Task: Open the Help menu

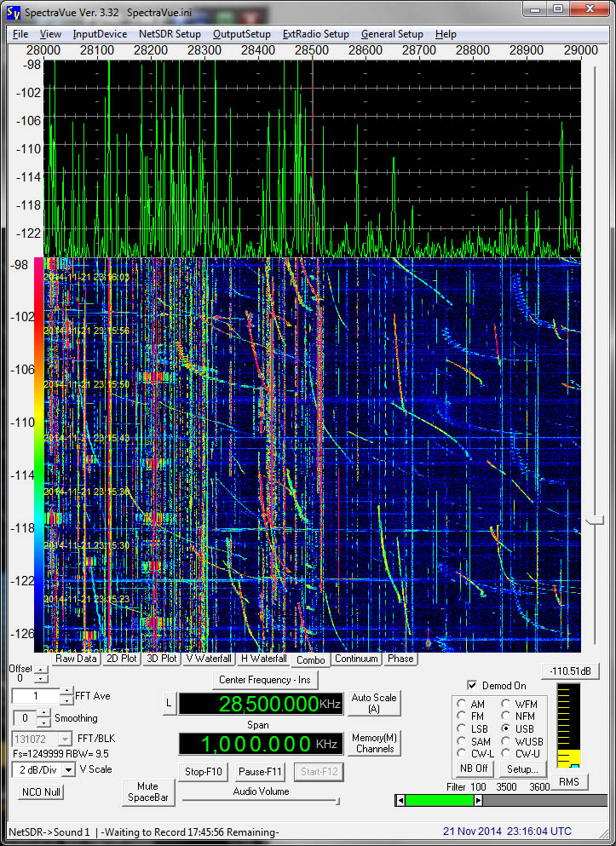Action: [x=446, y=34]
